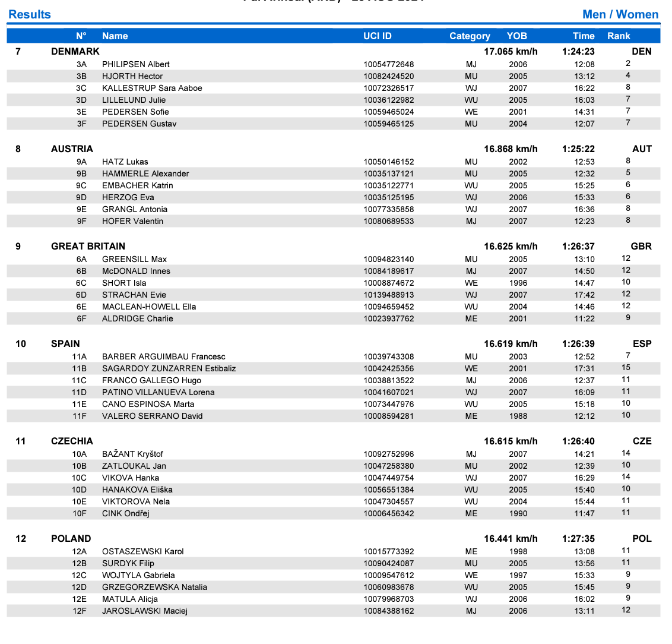Click the Results heading
This screenshot has width=672, height=644.
coord(30,14)
